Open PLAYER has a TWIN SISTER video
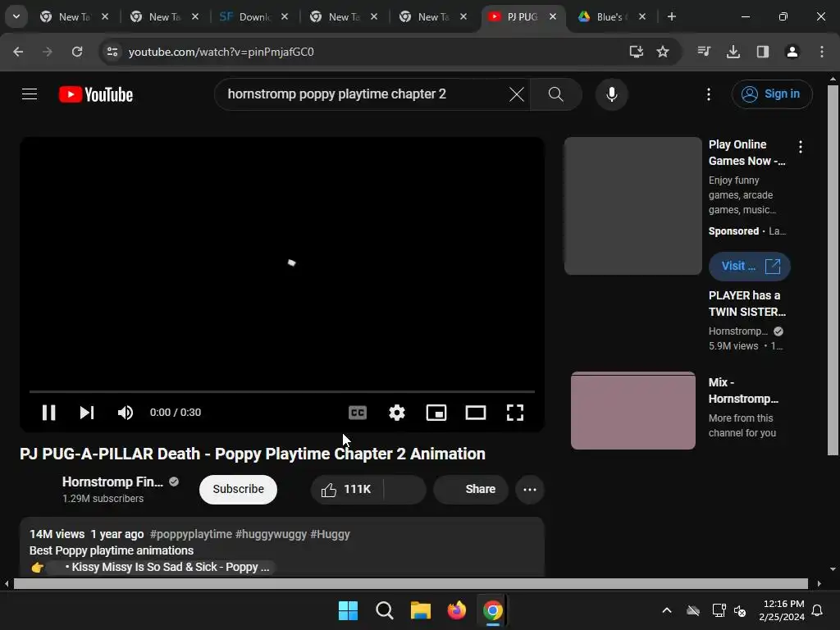Image resolution: width=840 pixels, height=630 pixels. [746, 304]
